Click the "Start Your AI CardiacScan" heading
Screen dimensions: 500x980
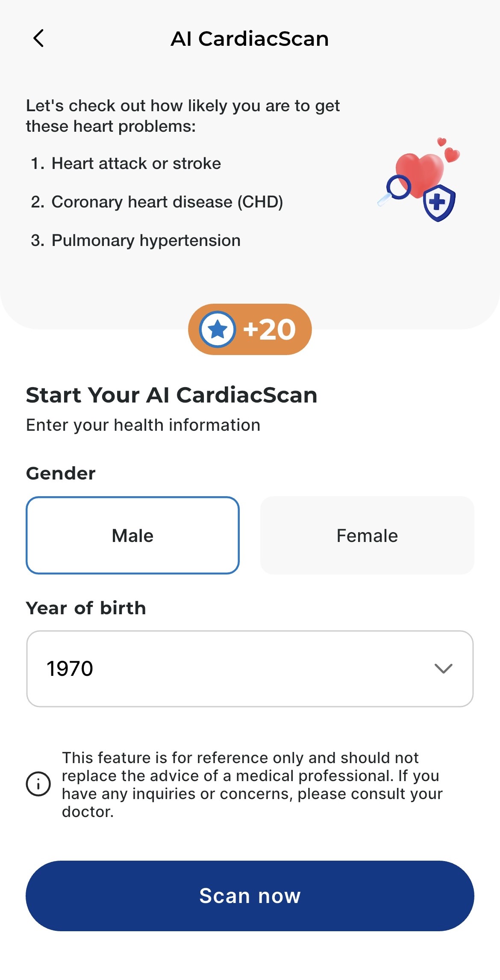pos(171,395)
